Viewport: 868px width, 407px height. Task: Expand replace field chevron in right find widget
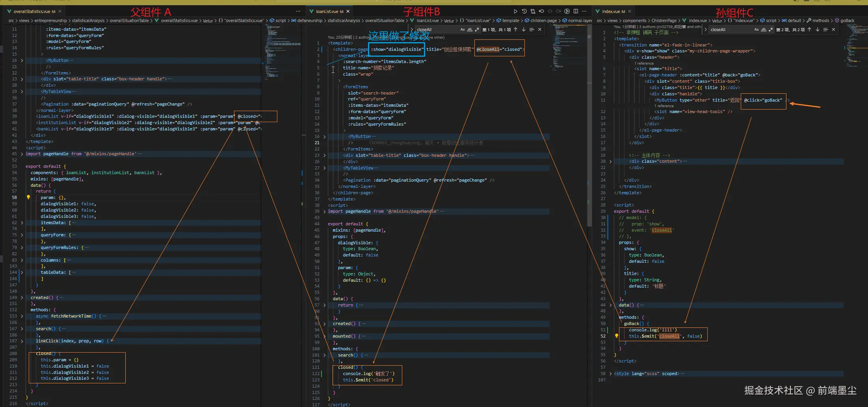click(x=706, y=30)
